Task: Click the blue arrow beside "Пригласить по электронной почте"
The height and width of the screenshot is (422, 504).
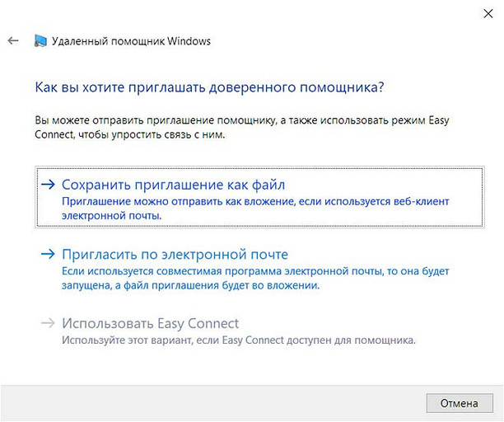Action: coord(49,254)
